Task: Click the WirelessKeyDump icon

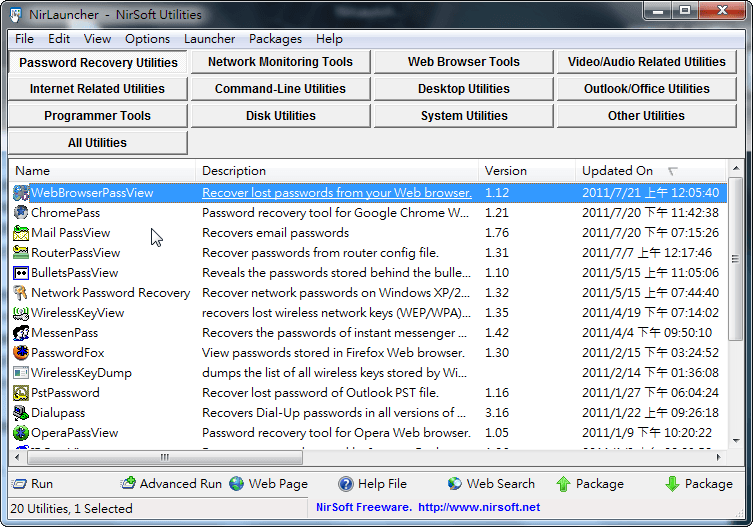Action: (x=21, y=373)
